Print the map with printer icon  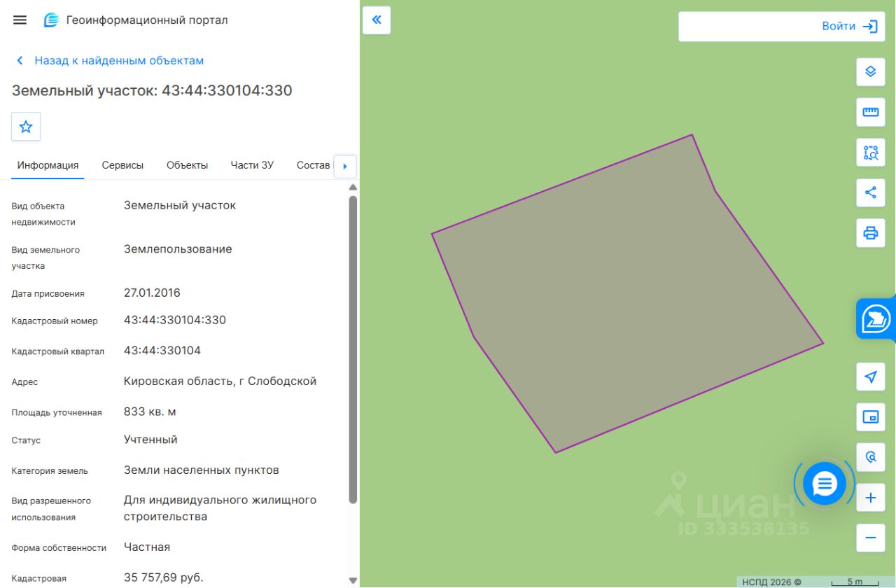(871, 233)
